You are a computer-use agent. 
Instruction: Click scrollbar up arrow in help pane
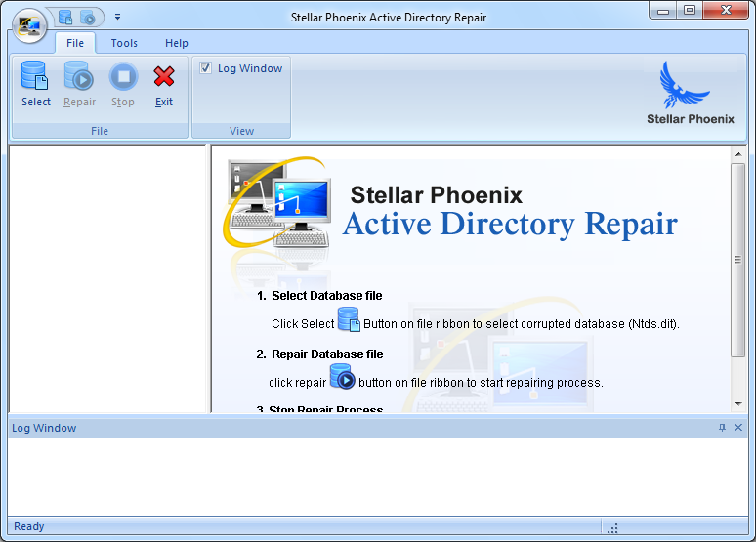pyautogui.click(x=738, y=154)
